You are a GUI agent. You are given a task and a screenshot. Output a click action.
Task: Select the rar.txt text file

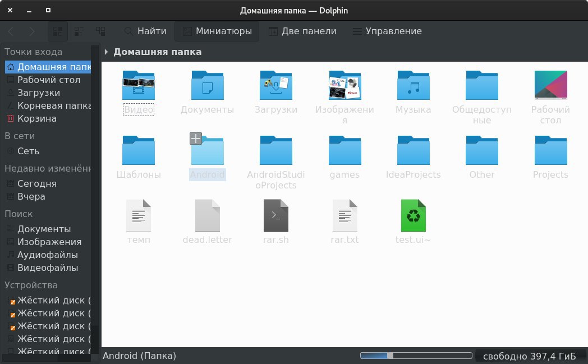[344, 215]
